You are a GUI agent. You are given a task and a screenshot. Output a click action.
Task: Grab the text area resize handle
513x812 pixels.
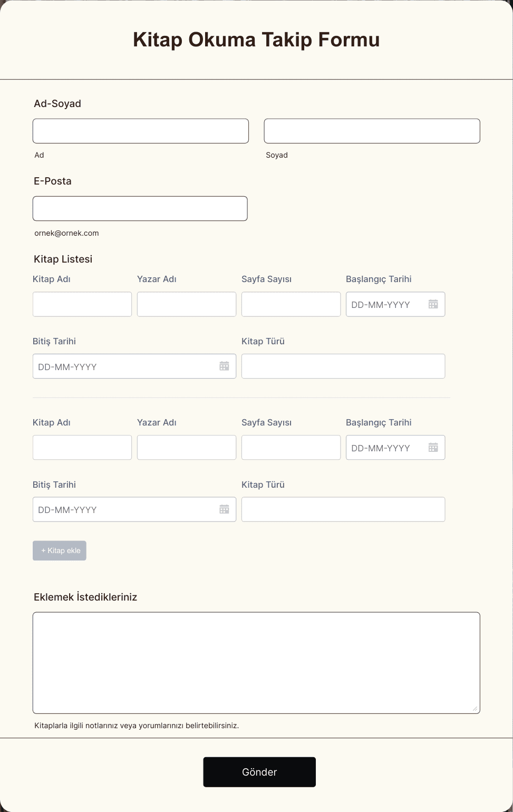pos(475,709)
